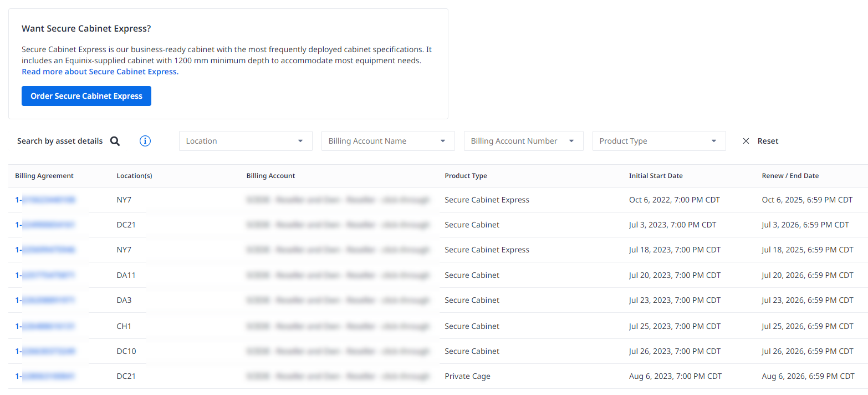Open billing agreement link in DA11 row
Viewport: 868px width, 395px height.
45,275
